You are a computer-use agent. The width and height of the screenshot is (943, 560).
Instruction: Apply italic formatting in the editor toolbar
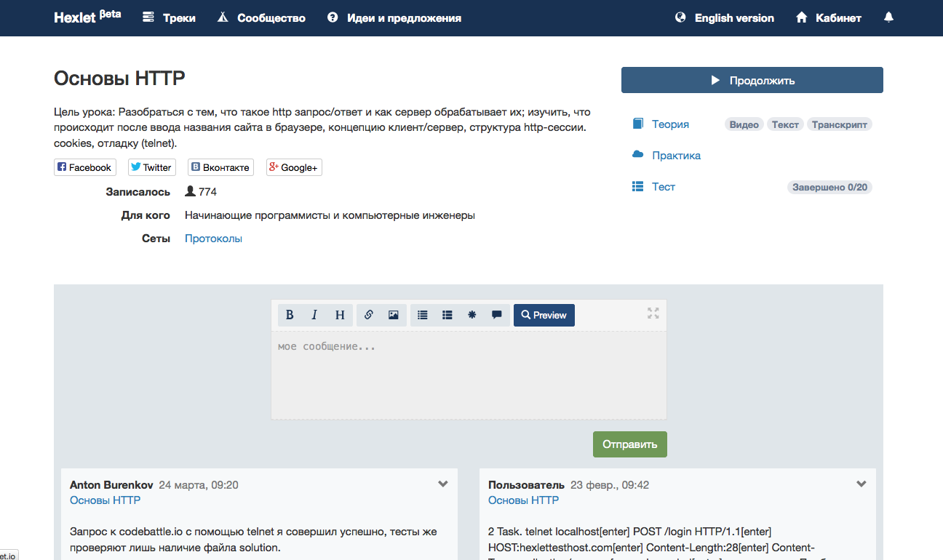pyautogui.click(x=314, y=314)
